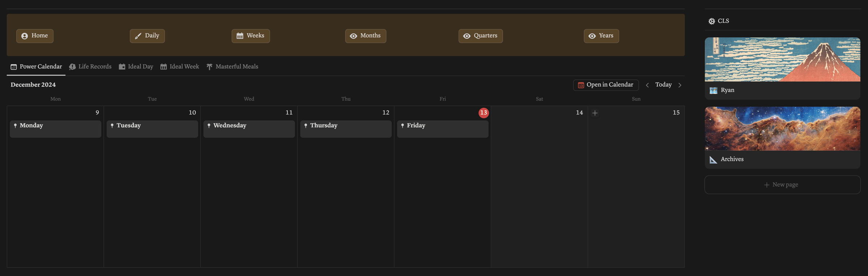Open the Archives nebula cover thumbnail
Image resolution: width=868 pixels, height=276 pixels.
tap(782, 128)
